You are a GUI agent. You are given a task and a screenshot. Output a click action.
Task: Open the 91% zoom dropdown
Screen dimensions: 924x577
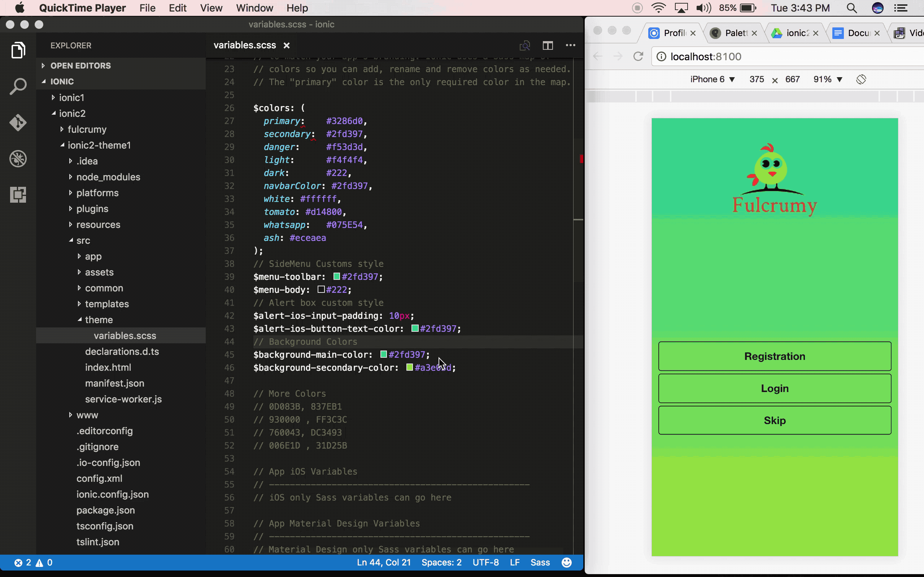828,79
